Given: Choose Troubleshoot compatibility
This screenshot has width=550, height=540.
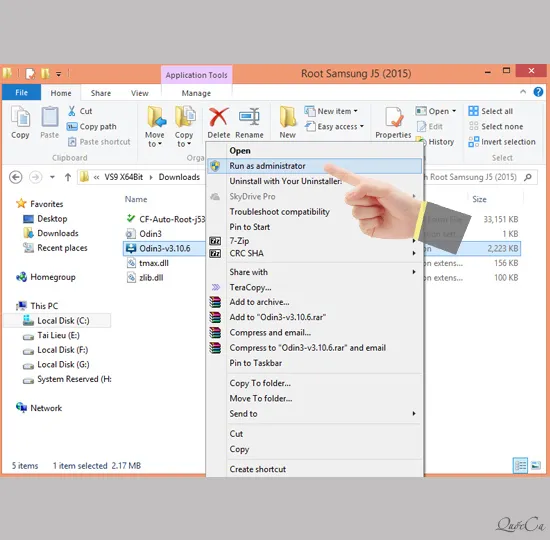Looking at the screenshot, I should point(314,212).
